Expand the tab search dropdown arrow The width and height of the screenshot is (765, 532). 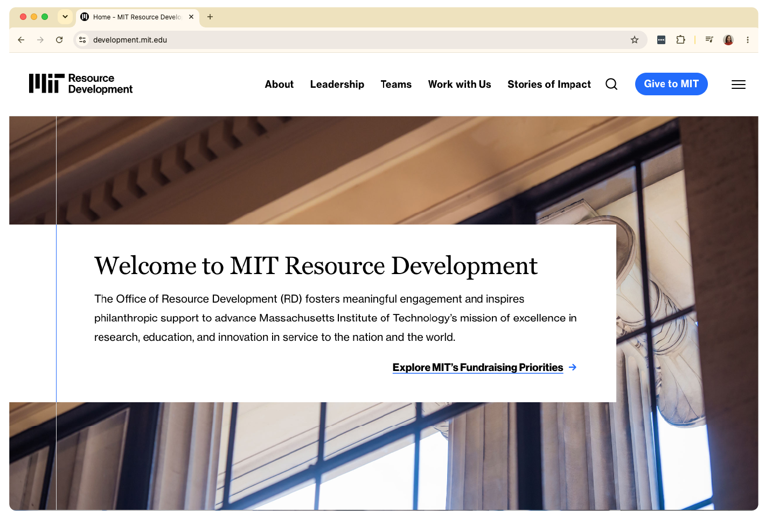65,17
